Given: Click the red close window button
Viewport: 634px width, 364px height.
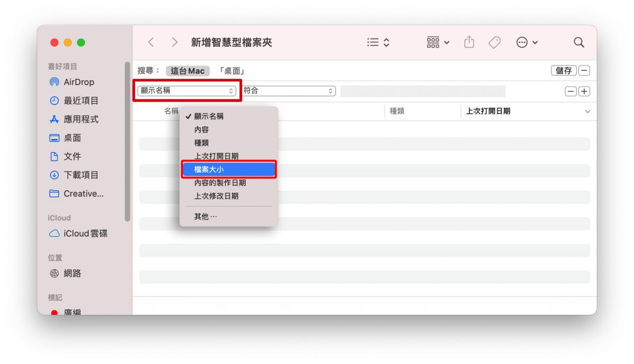Looking at the screenshot, I should (x=54, y=43).
